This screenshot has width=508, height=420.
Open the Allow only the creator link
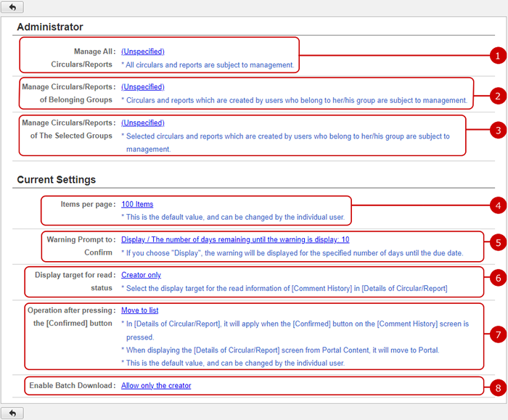(x=156, y=385)
